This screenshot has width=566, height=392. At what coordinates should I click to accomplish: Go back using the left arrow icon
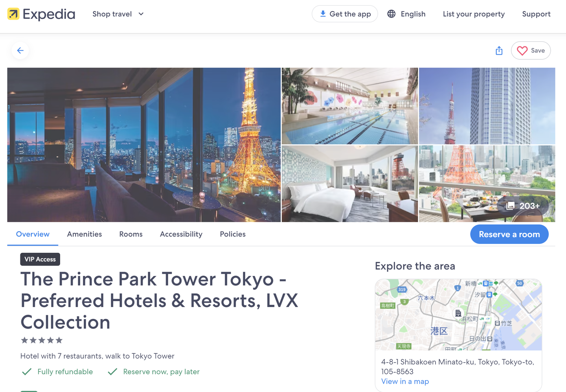(x=20, y=50)
